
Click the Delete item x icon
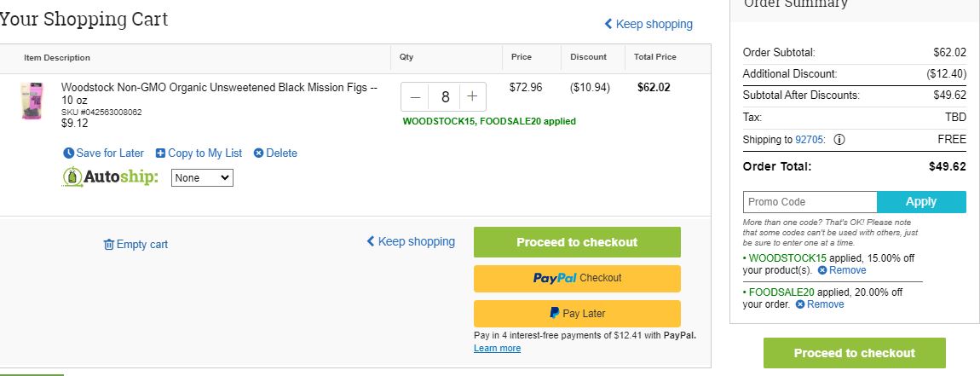[x=258, y=153]
